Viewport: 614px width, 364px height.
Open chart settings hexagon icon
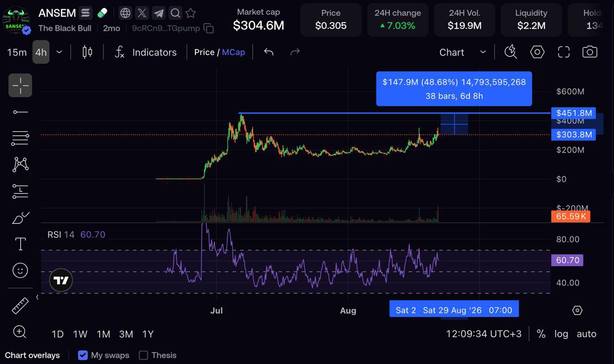click(x=537, y=52)
